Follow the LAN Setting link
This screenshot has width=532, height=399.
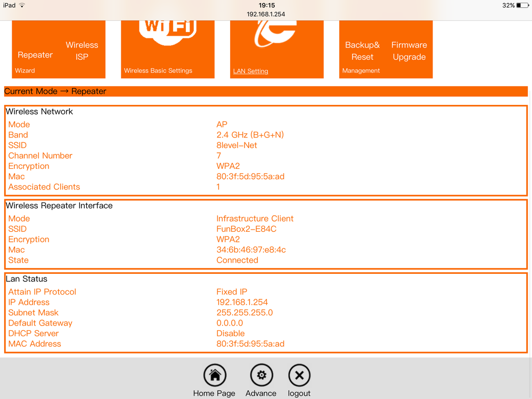[x=250, y=71]
